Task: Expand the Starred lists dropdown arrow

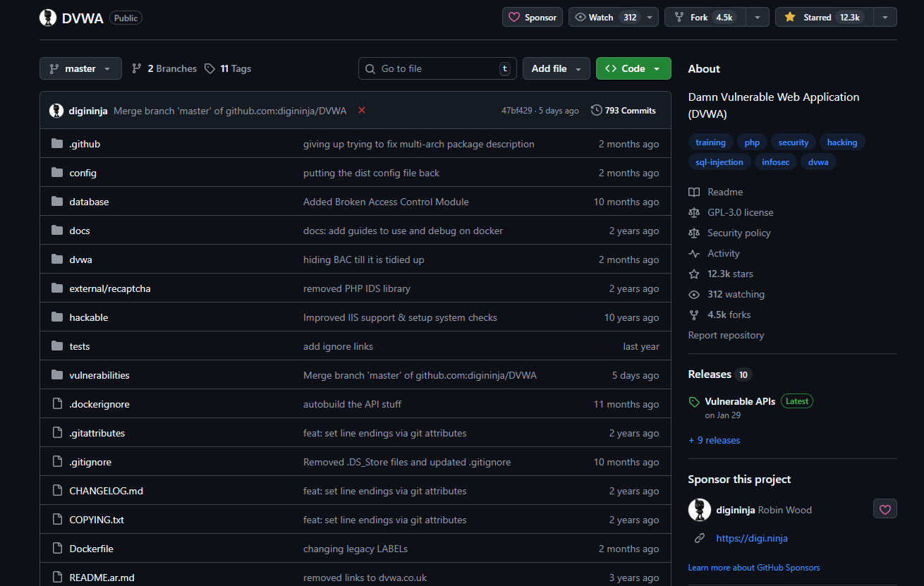Action: (x=885, y=18)
